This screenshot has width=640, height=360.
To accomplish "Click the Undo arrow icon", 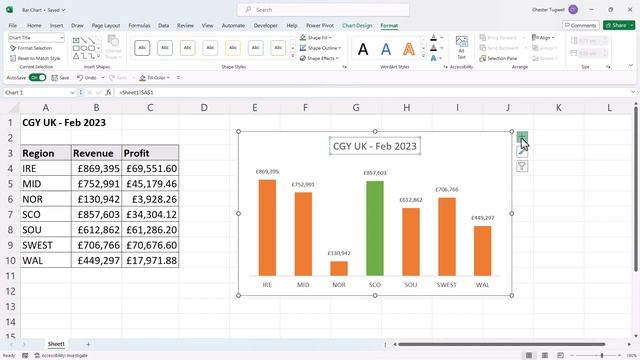I will click(80, 78).
